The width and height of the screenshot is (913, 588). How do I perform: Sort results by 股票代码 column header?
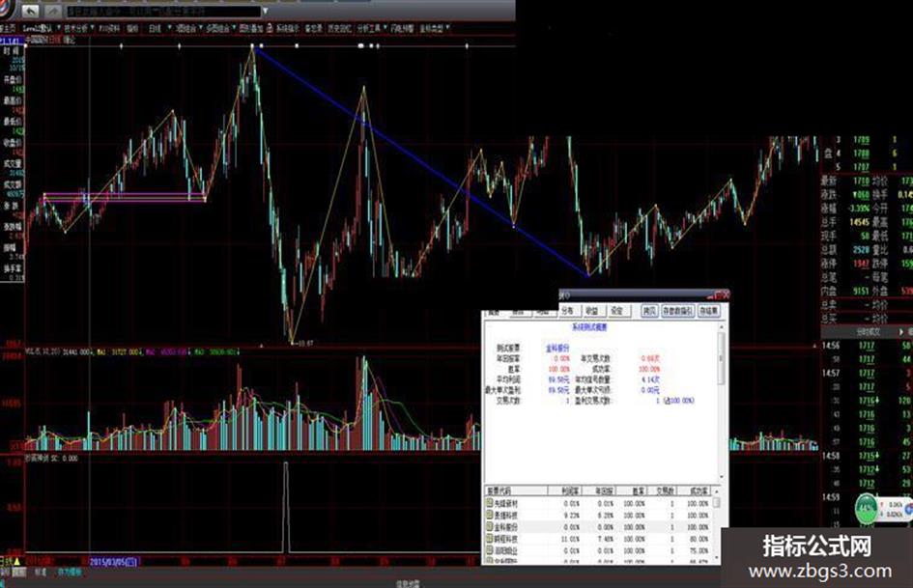pyautogui.click(x=516, y=491)
